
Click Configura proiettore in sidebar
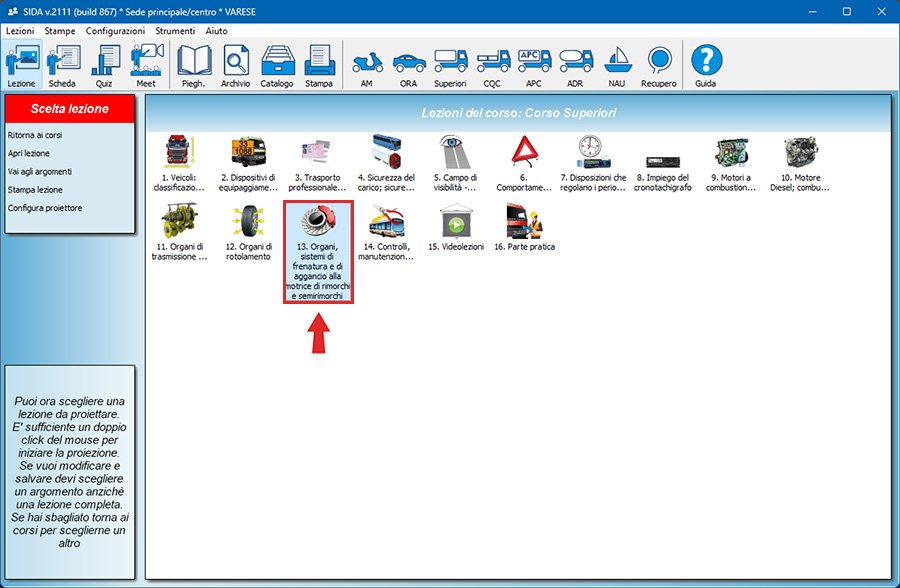[x=45, y=208]
